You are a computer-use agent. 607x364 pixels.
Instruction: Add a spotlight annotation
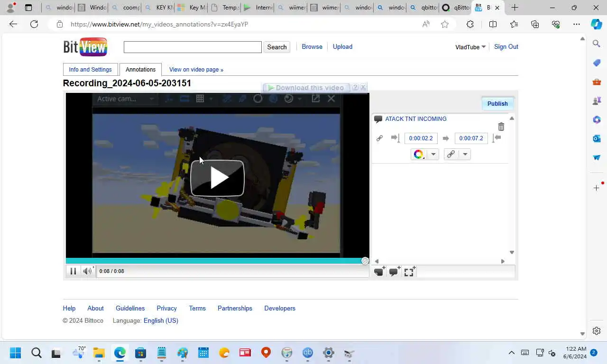pos(410,272)
